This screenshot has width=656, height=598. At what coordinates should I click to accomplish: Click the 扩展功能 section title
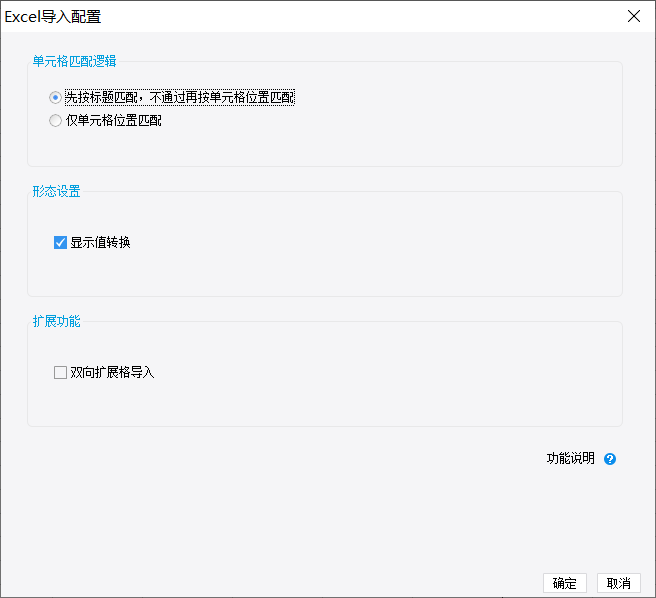[56, 321]
